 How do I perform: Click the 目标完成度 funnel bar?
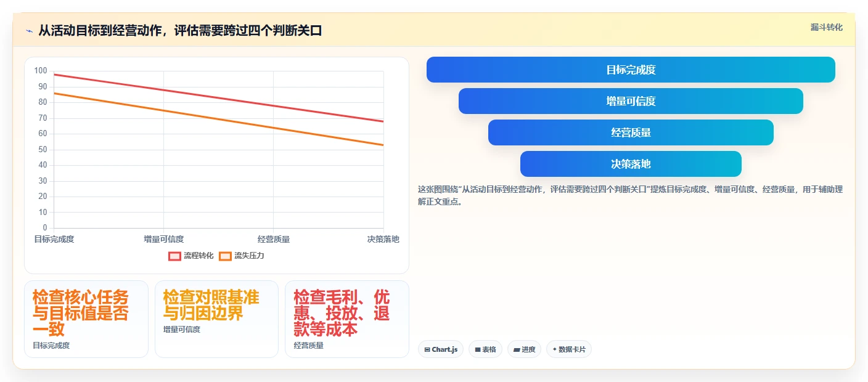point(631,70)
